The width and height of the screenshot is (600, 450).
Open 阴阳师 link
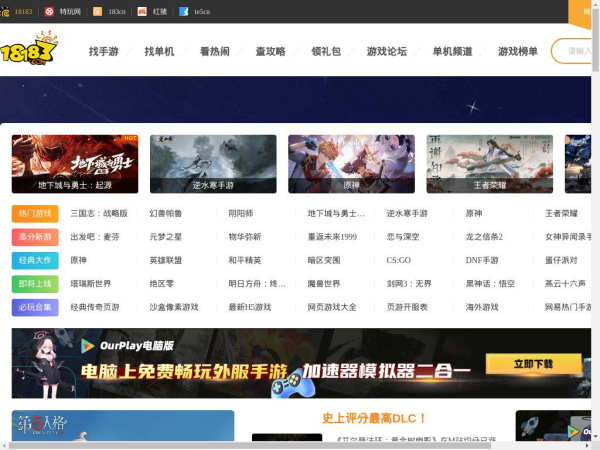pyautogui.click(x=241, y=214)
